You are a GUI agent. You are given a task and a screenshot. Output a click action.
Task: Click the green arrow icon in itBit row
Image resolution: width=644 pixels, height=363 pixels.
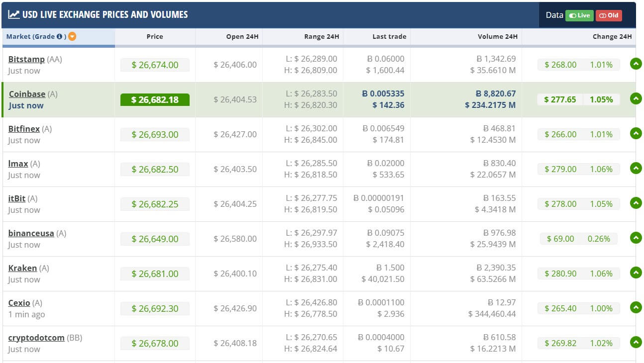point(636,203)
